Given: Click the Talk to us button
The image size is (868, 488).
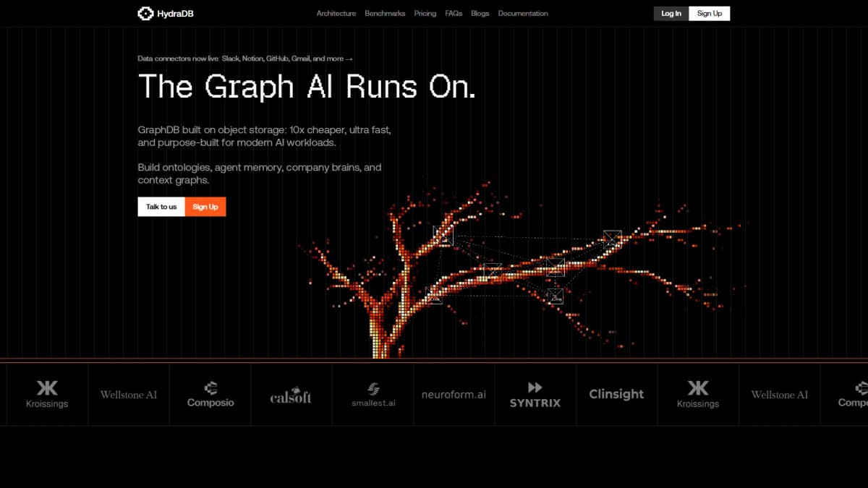Looking at the screenshot, I should pyautogui.click(x=161, y=207).
